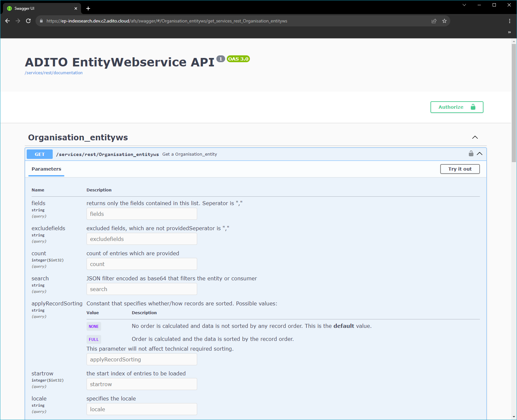The image size is (517, 420).
Task: Click into the search parameter input
Action: click(142, 289)
